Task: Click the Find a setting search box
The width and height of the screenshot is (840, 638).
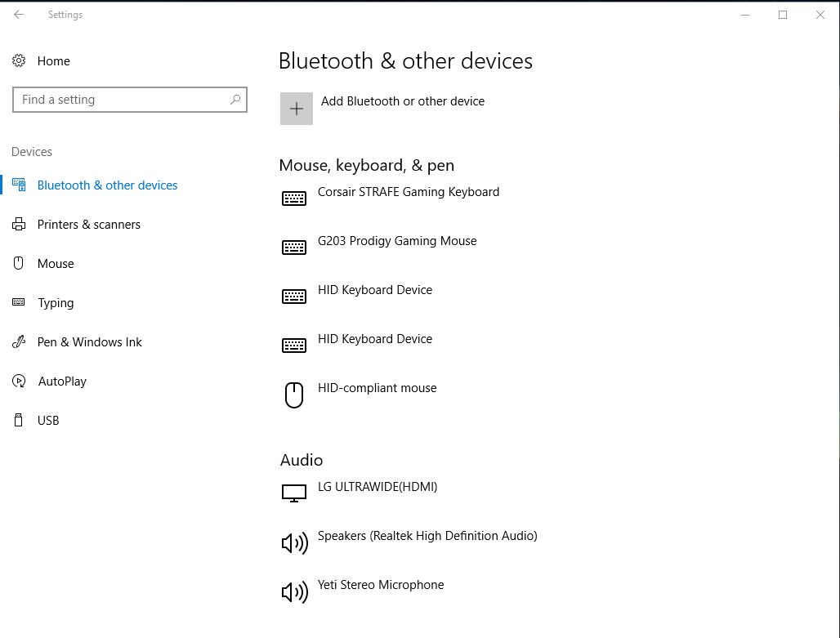Action: coord(123,100)
